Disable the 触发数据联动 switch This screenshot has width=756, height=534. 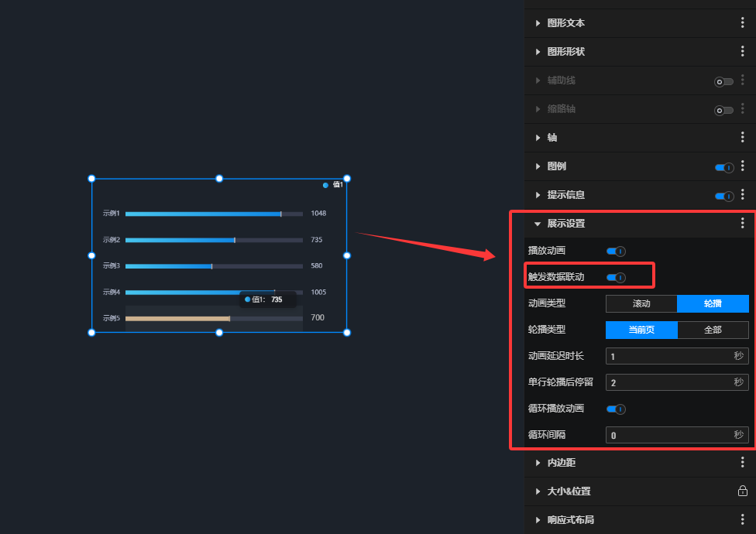coord(616,277)
